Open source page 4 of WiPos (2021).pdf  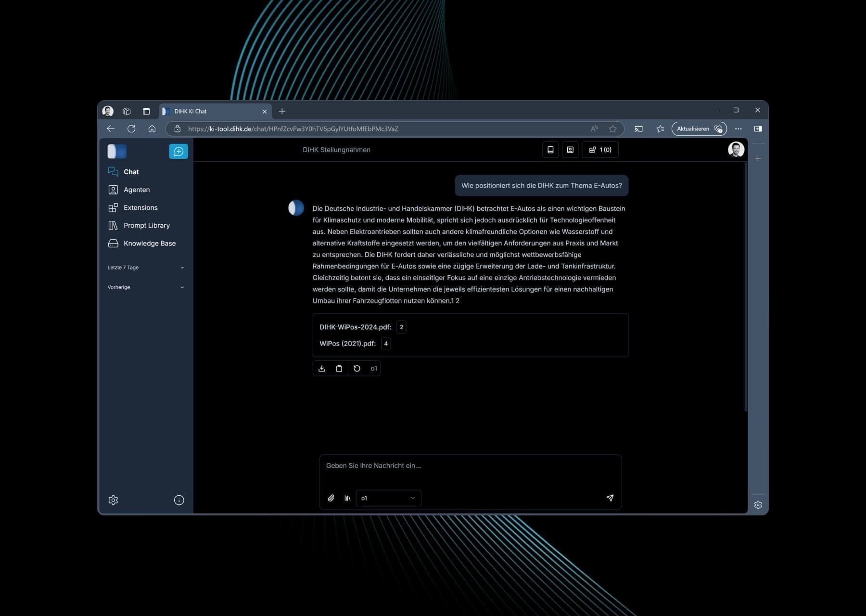click(x=386, y=344)
